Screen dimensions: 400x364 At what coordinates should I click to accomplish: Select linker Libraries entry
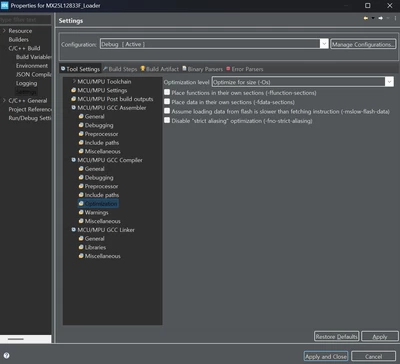pyautogui.click(x=95, y=247)
